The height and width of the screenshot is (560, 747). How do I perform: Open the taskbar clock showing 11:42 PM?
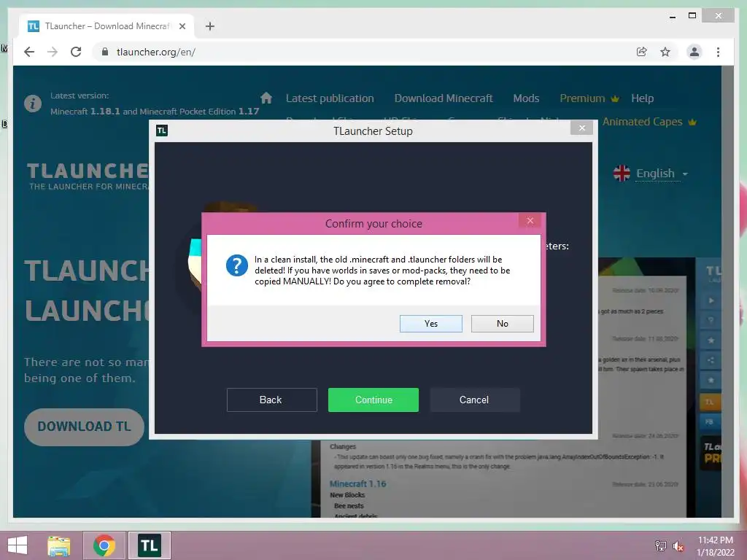(715, 546)
